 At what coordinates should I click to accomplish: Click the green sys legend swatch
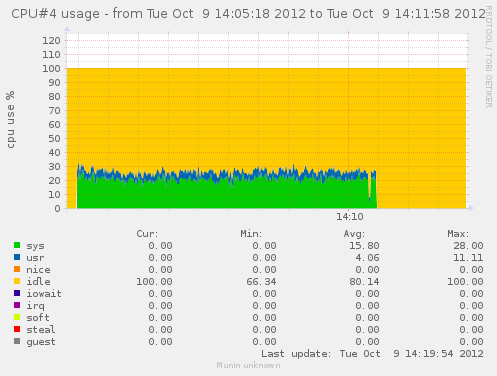pyautogui.click(x=17, y=245)
